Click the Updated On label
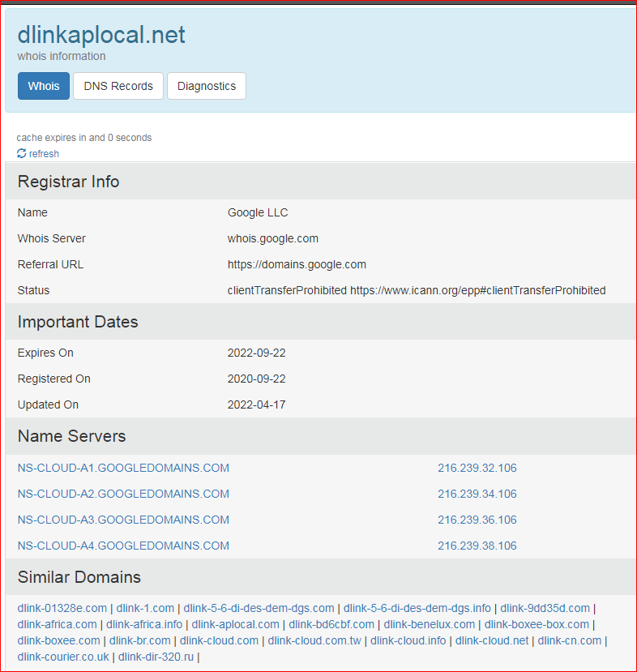 coord(48,405)
